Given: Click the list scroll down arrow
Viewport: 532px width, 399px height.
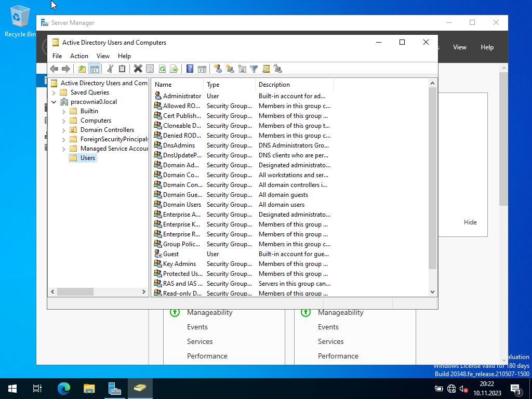Looking at the screenshot, I should (x=432, y=292).
